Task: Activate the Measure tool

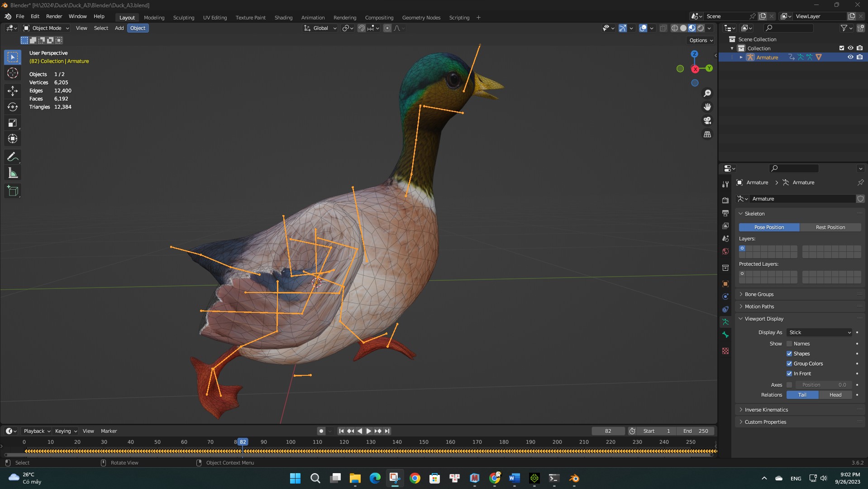Action: point(13,173)
